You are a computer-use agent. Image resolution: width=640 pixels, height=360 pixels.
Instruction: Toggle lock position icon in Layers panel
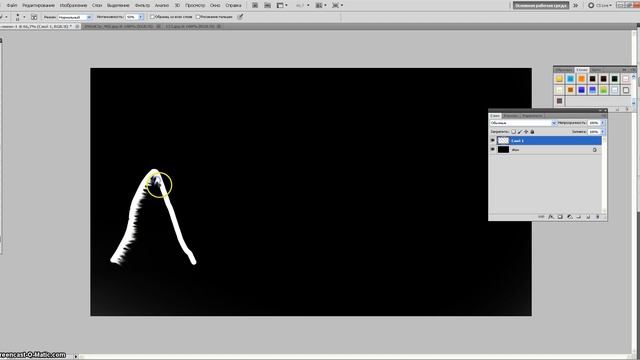(526, 132)
